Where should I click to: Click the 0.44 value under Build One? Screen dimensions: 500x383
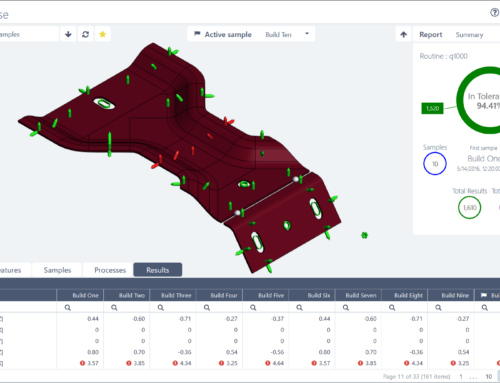tap(93, 319)
